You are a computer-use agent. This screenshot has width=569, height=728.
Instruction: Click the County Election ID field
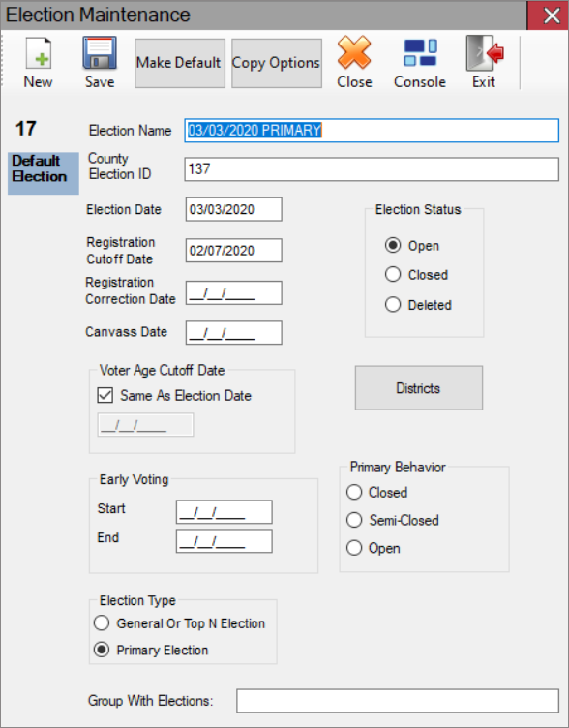tap(372, 169)
